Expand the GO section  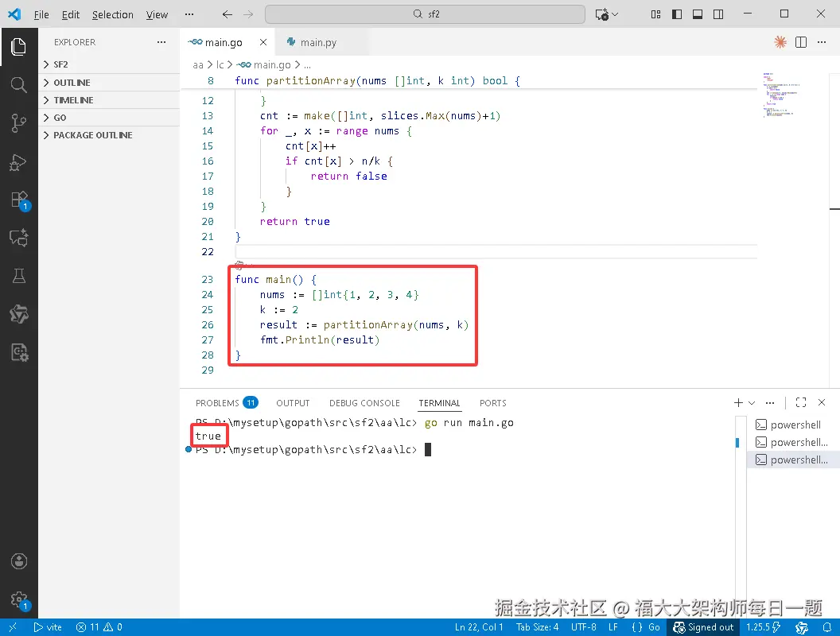(109, 118)
